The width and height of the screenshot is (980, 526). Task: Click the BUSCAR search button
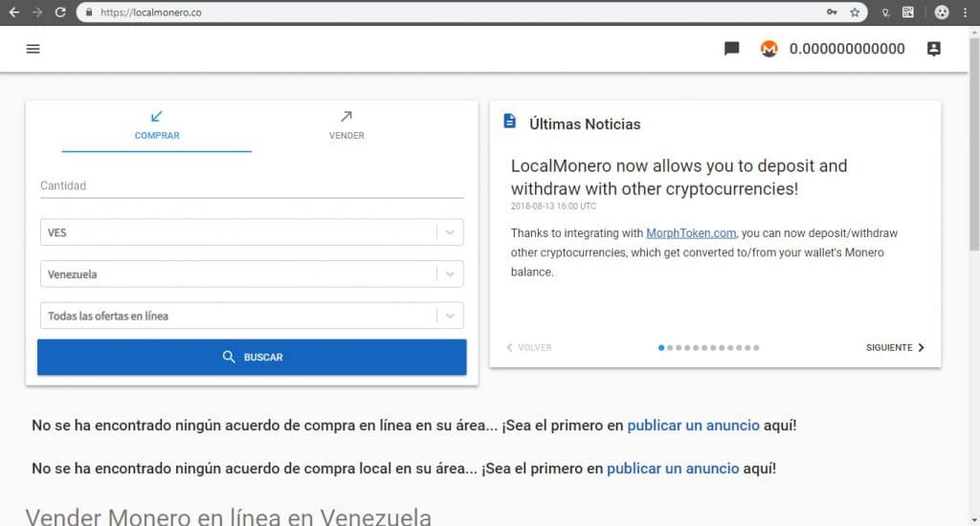click(x=252, y=357)
